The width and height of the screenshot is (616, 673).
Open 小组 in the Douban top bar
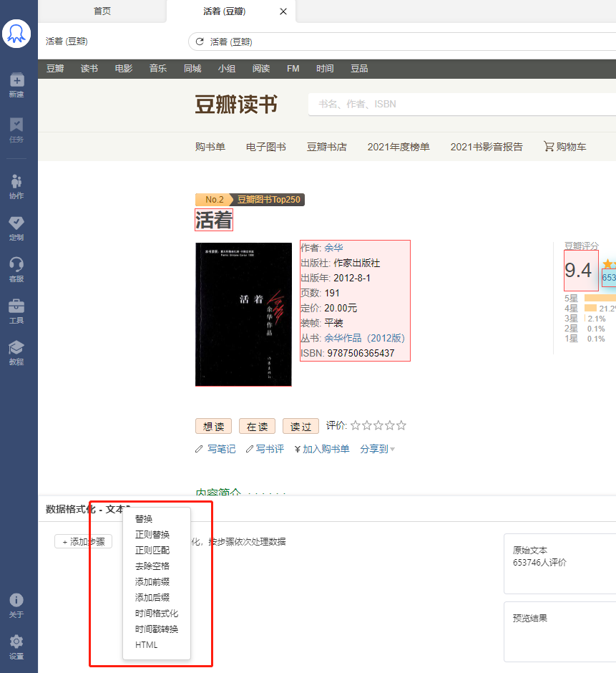pos(227,69)
